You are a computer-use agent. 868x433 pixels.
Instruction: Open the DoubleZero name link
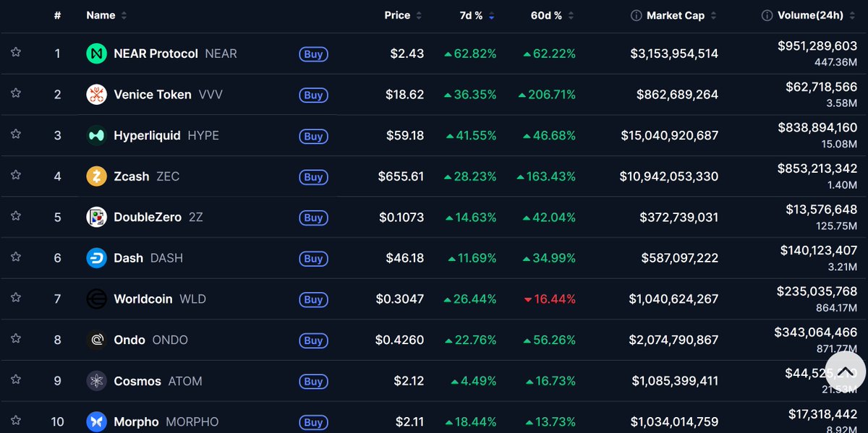(148, 217)
